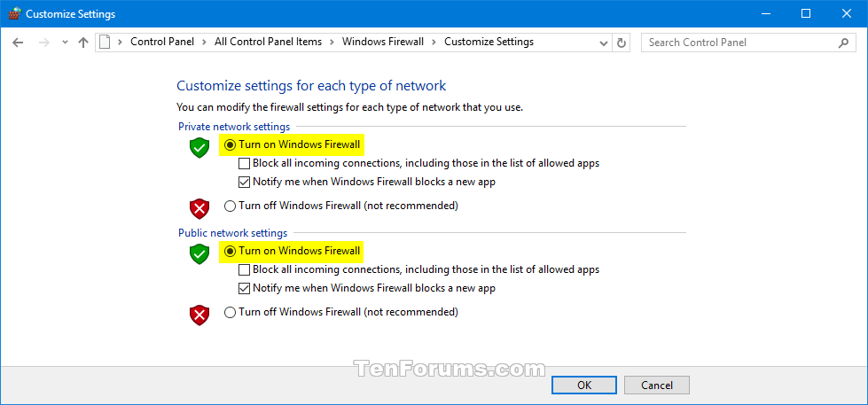Click the page icon in the address bar
The image size is (868, 405).
pos(106,42)
